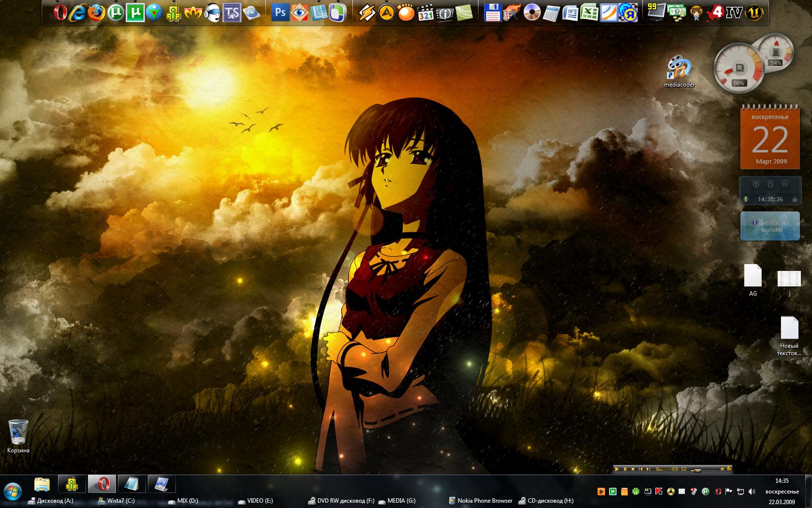Image resolution: width=812 pixels, height=508 pixels.
Task: Open round uTorrent icon in dock
Action: (116, 13)
